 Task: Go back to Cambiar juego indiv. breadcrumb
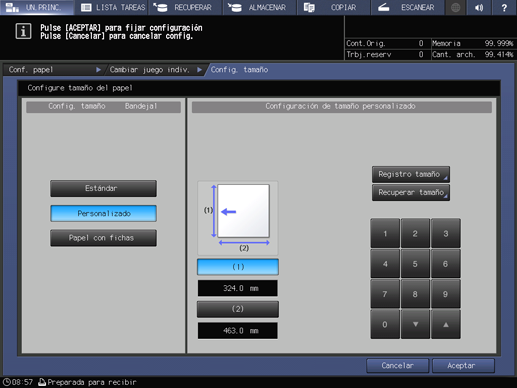[155, 70]
